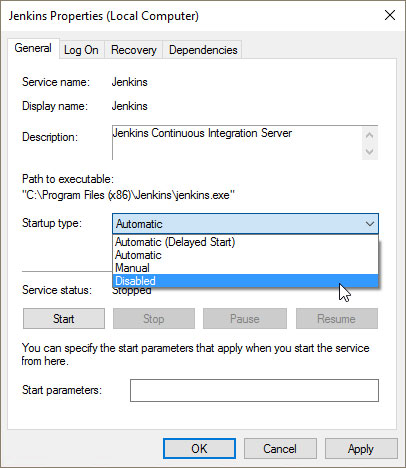This screenshot has width=406, height=468.
Task: Click the Apply button
Action: pyautogui.click(x=361, y=449)
